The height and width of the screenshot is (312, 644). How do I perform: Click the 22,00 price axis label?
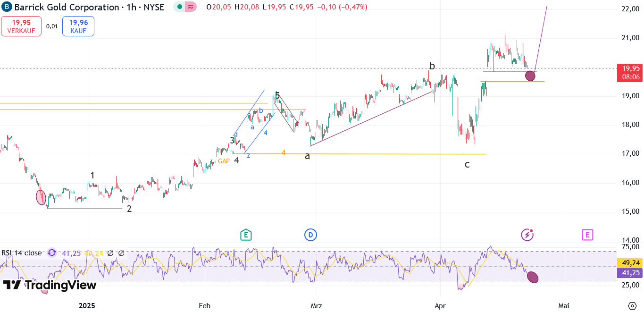point(630,9)
